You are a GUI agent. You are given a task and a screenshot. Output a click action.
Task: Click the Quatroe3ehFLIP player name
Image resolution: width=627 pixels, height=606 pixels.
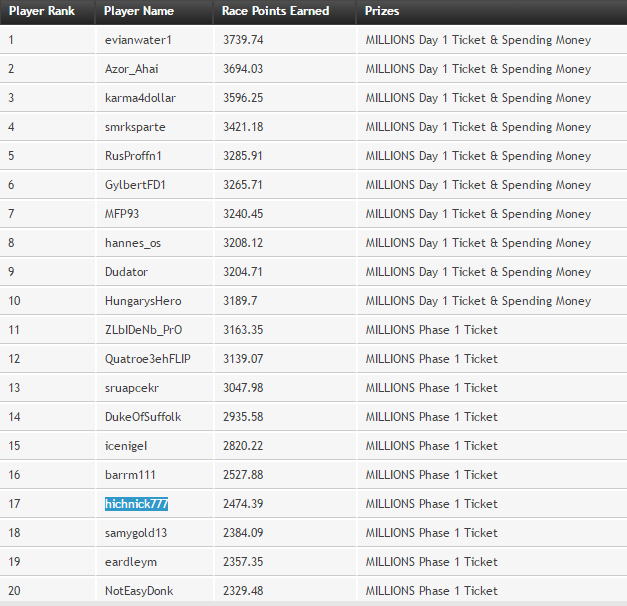147,359
